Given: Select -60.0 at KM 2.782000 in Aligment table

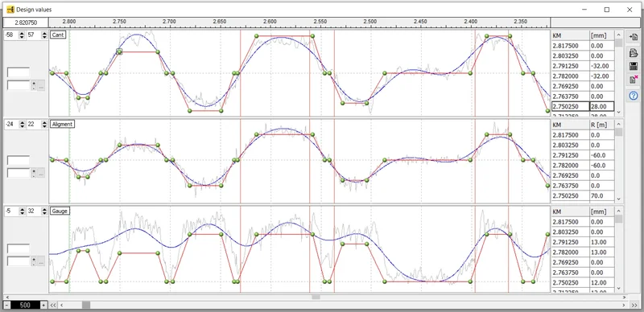Looking at the screenshot, I should click(x=601, y=166).
